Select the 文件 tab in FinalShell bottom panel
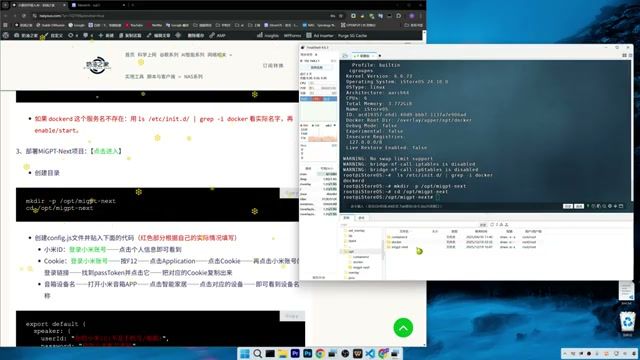 (347, 218)
